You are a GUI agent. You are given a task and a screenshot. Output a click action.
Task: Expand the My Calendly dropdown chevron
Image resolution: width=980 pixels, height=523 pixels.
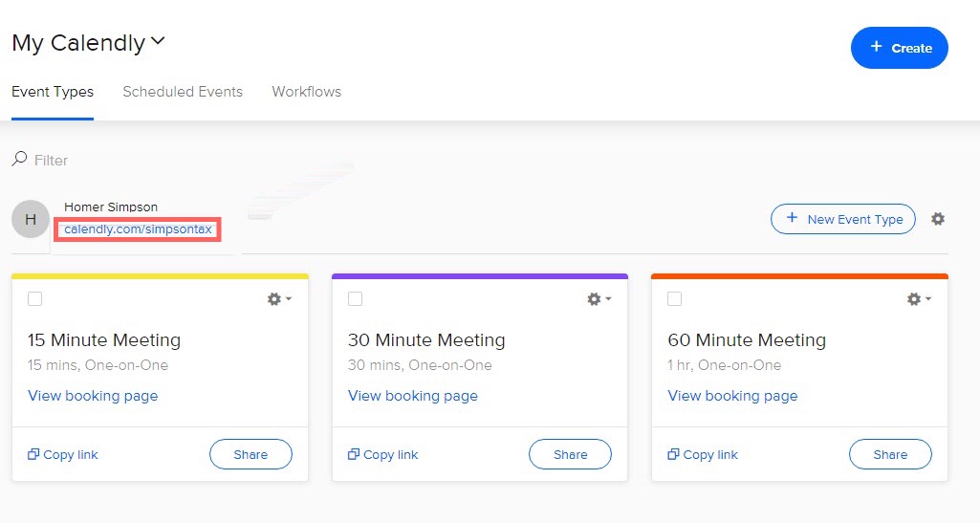pyautogui.click(x=159, y=42)
